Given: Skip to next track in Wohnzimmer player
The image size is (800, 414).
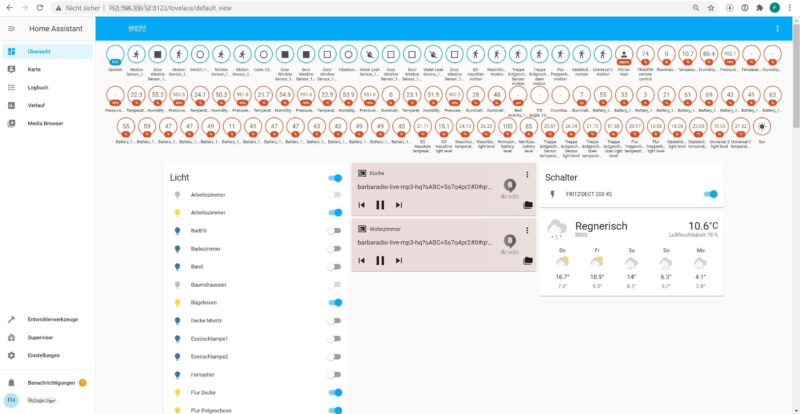Looking at the screenshot, I should coord(398,260).
